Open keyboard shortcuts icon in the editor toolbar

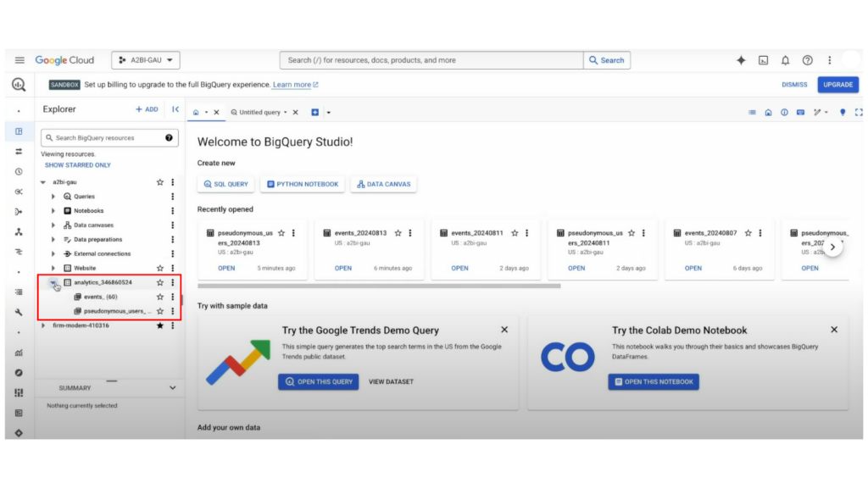coord(800,113)
